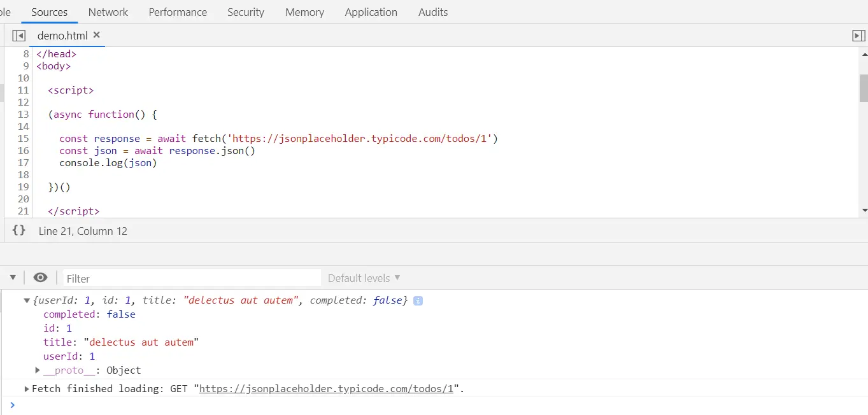Open the console context selector dropdown
Viewport: 868px width, 415px height.
coord(13,278)
